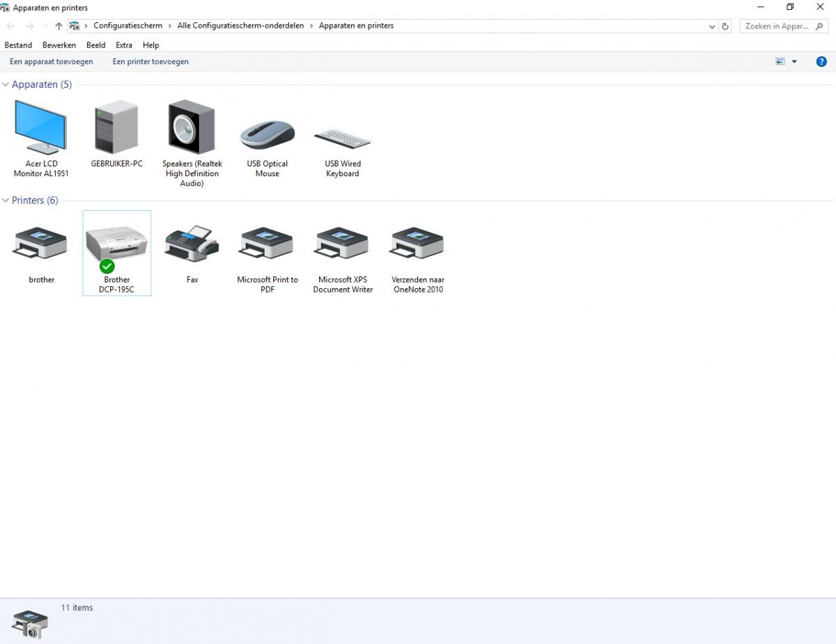Minimize the Apparaten en printers window
The width and height of the screenshot is (836, 644).
coord(760,7)
